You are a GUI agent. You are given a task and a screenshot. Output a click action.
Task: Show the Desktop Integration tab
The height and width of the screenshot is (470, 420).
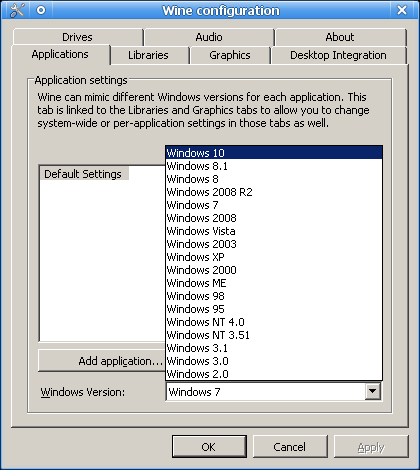pyautogui.click(x=339, y=55)
